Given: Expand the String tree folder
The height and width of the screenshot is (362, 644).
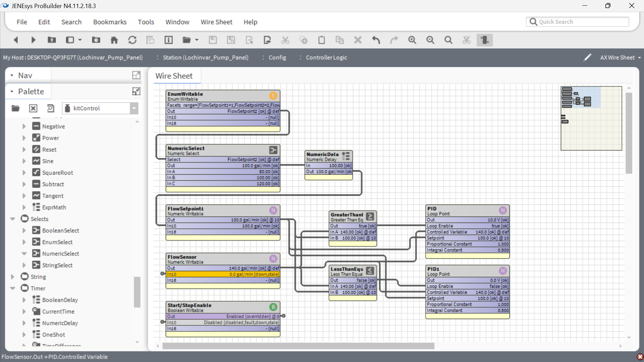Looking at the screenshot, I should [13, 277].
